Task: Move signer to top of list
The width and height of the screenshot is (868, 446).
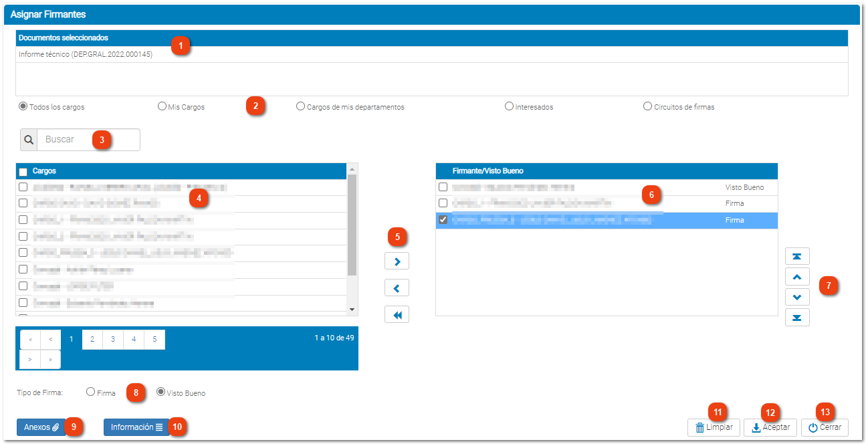Action: (797, 256)
